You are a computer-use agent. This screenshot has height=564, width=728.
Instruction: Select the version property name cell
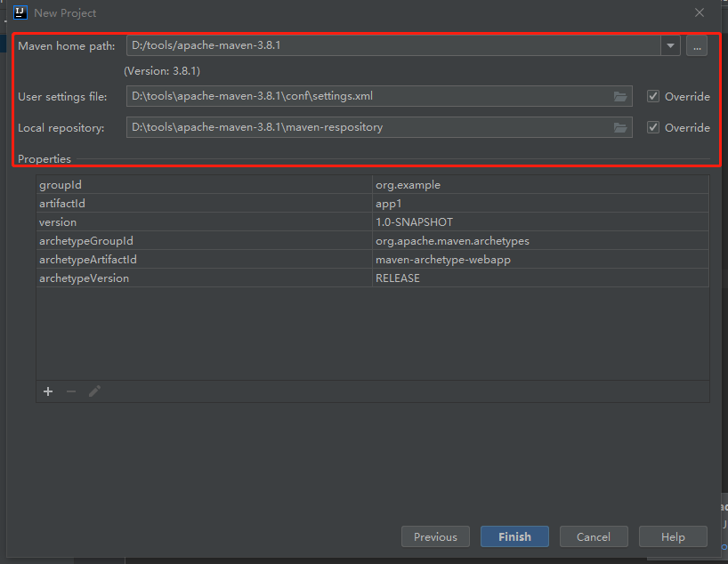205,222
